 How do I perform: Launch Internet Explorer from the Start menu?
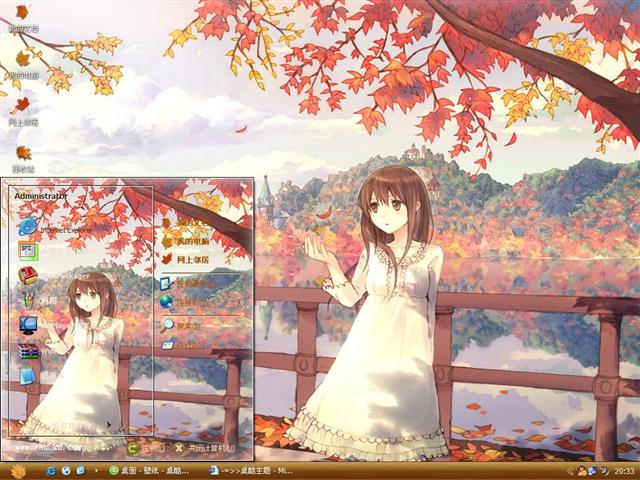55,227
